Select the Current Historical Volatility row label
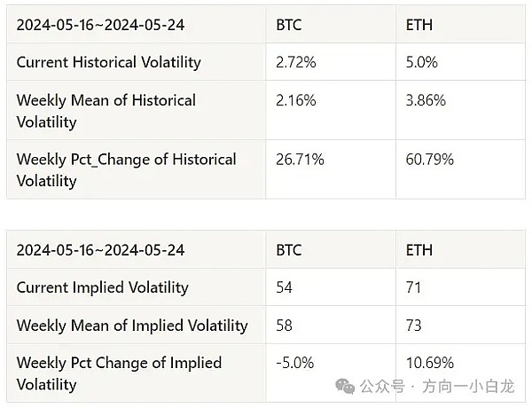The image size is (532, 408). click(x=109, y=62)
